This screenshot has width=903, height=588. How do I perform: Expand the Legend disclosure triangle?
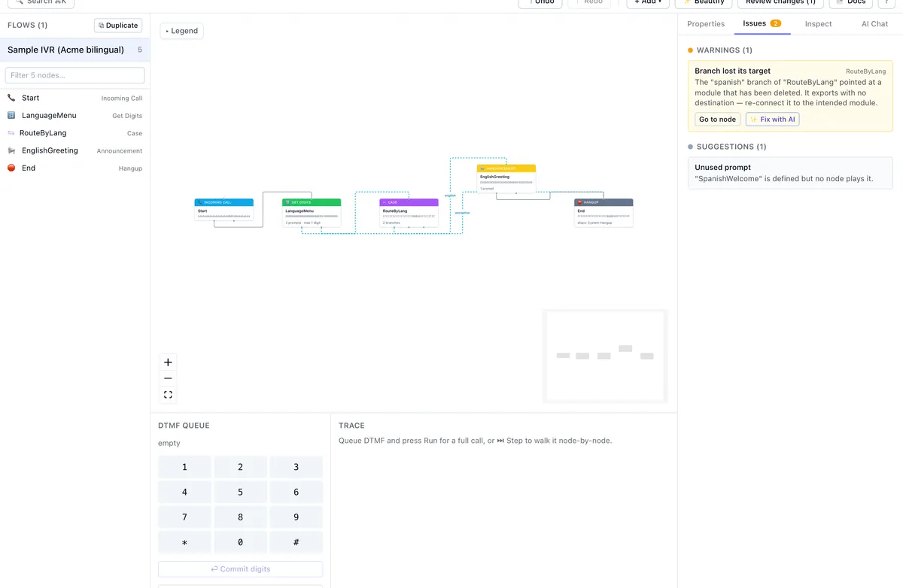(167, 31)
